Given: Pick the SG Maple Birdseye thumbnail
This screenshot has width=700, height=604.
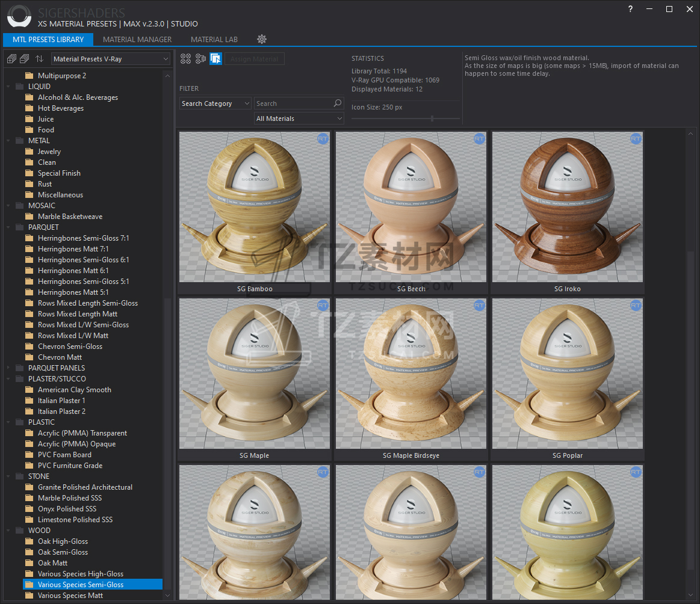Looking at the screenshot, I should (x=410, y=374).
